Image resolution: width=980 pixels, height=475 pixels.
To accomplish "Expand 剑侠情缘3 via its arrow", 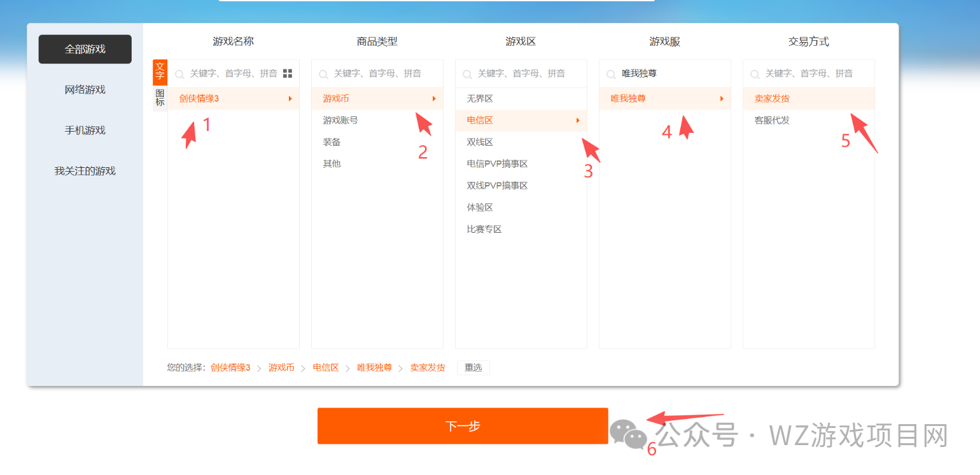I will click(290, 99).
